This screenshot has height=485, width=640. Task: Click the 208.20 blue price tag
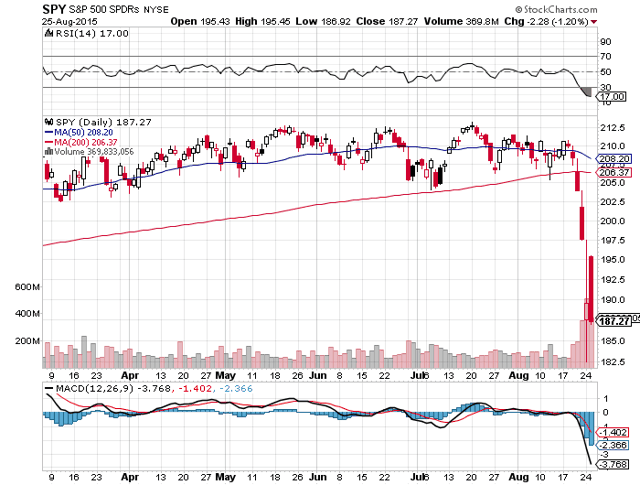613,159
